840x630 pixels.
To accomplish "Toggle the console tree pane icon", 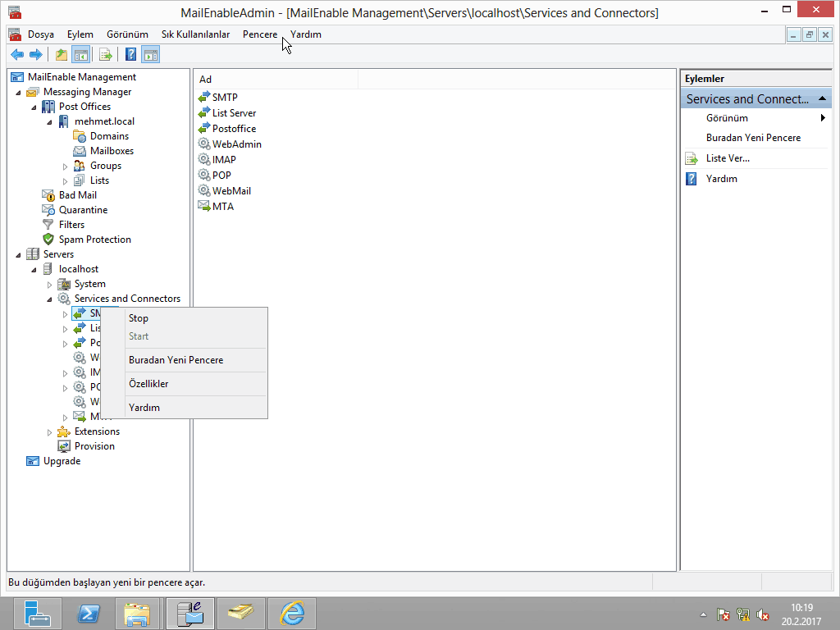I will point(81,54).
